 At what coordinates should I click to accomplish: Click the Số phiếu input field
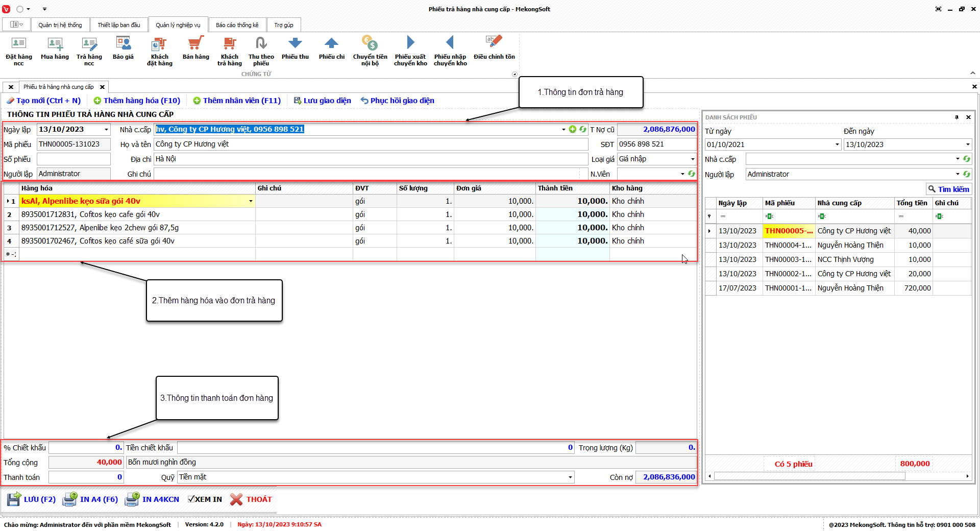click(73, 159)
